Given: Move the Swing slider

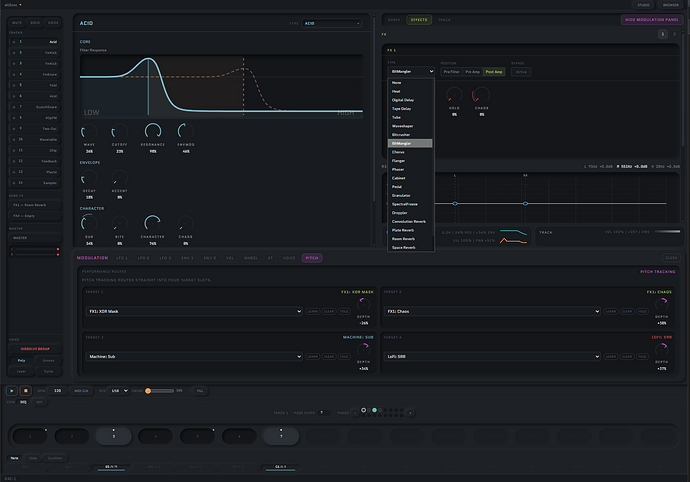Looking at the screenshot, I should [159, 390].
